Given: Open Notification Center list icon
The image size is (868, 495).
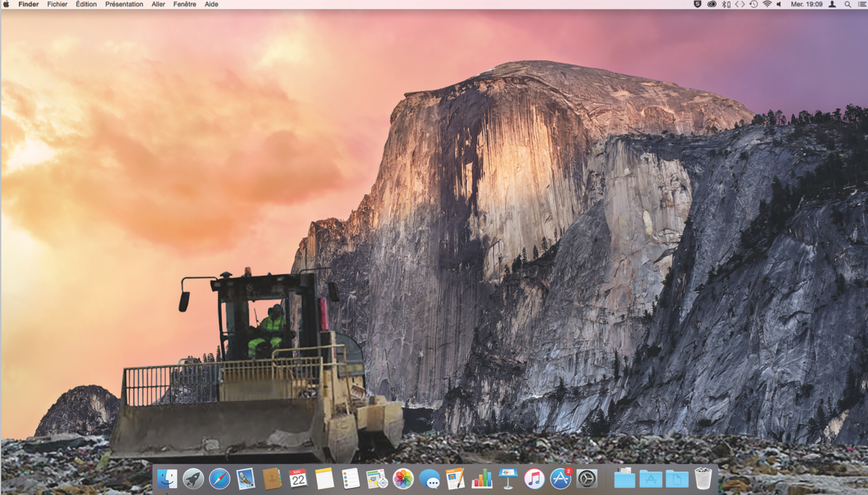Looking at the screenshot, I should tap(861, 4).
